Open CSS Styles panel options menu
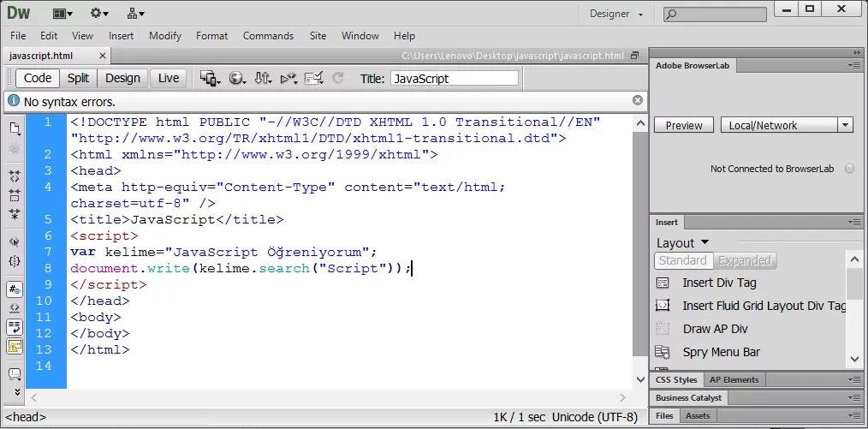The image size is (868, 429). 854,379
